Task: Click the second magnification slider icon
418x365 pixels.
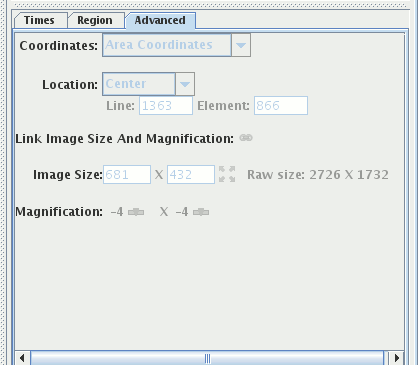Action: click(x=201, y=212)
